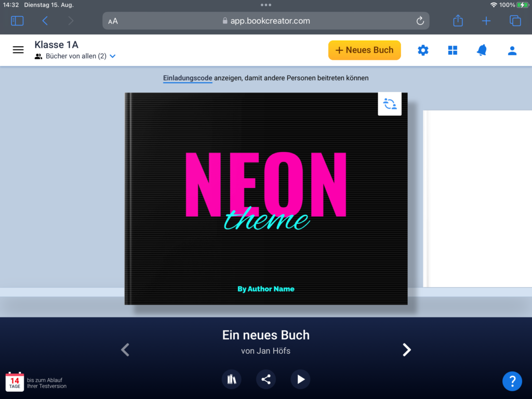Click the '+ Neues Buch' button

(364, 50)
